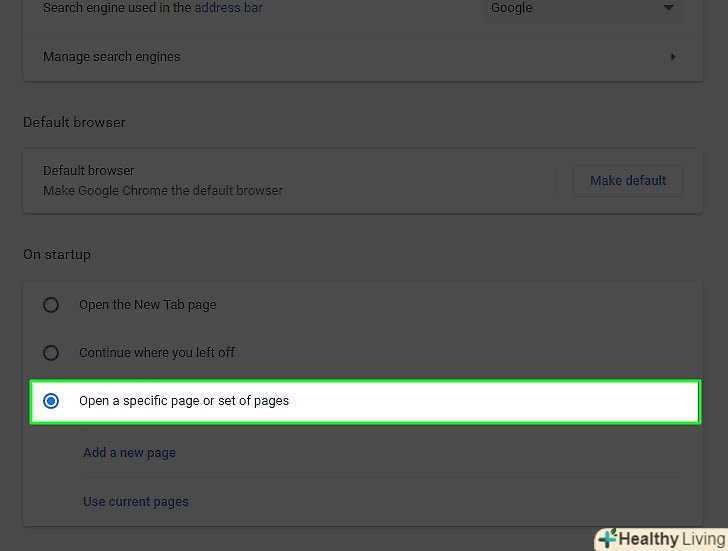Click the Default browser section heading
This screenshot has height=551, width=728.
74,123
